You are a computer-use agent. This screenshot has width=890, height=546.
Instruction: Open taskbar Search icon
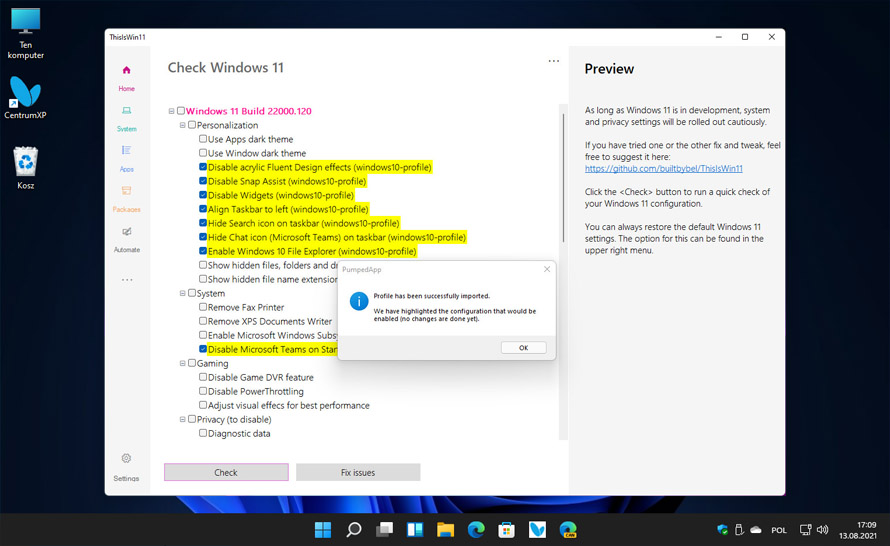coord(354,530)
